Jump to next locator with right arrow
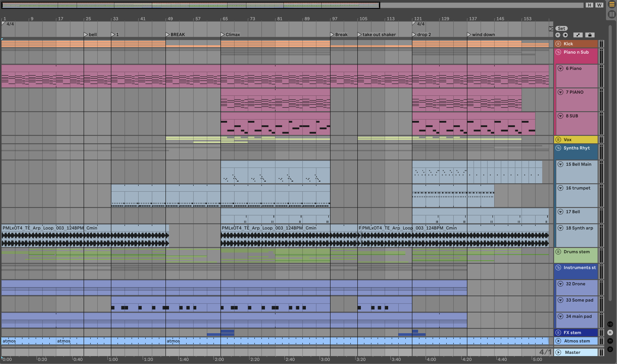 (x=565, y=35)
